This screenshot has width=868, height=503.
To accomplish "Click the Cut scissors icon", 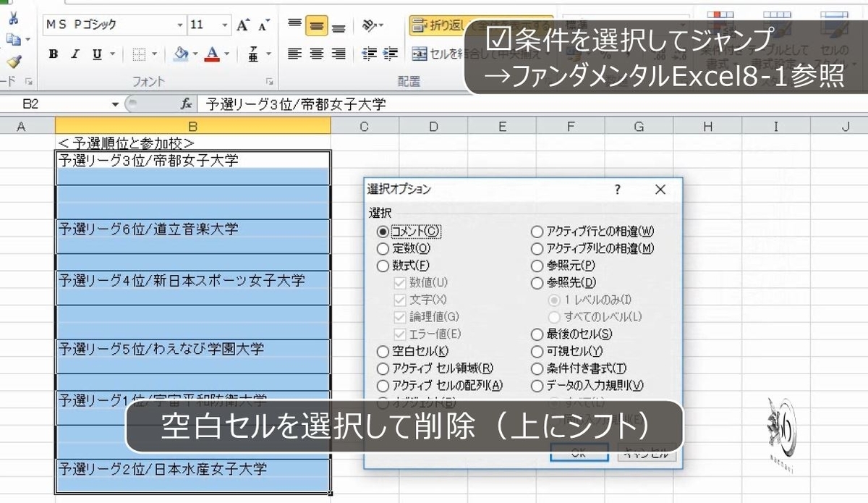I will click(14, 20).
